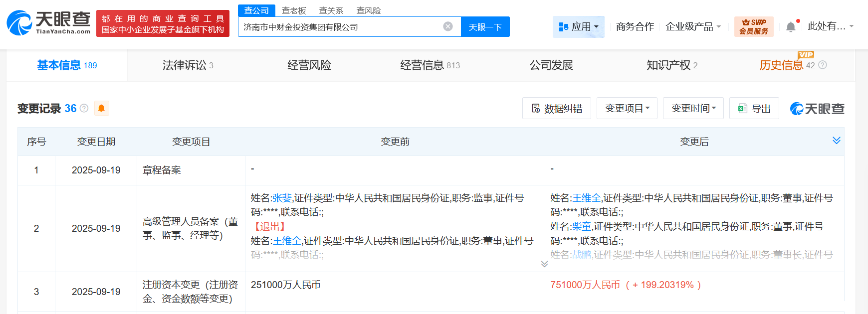This screenshot has height=314, width=868.
Task: Click the 天眼一下 search button
Action: click(485, 27)
